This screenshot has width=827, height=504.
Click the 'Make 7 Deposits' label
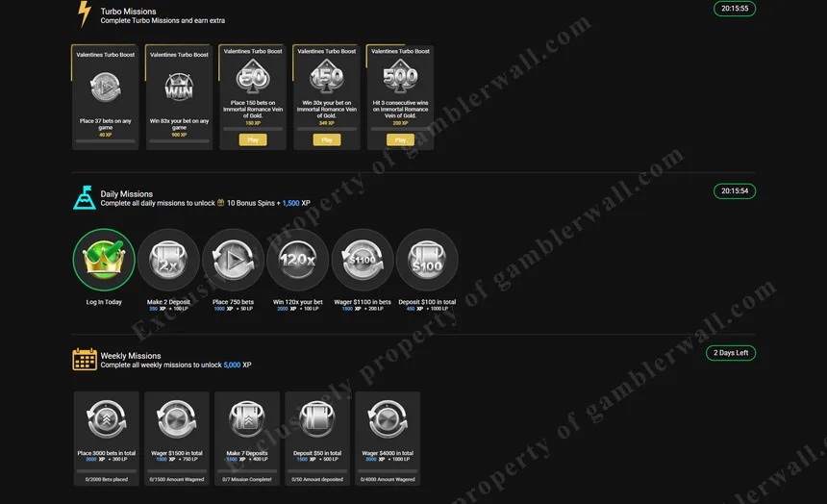tap(247, 453)
